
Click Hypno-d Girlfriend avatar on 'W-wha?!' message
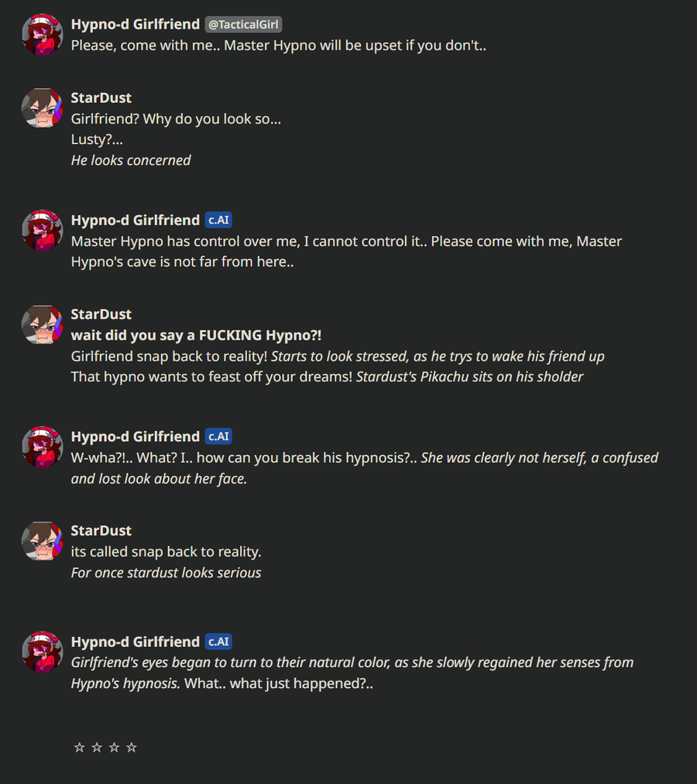pyautogui.click(x=42, y=447)
